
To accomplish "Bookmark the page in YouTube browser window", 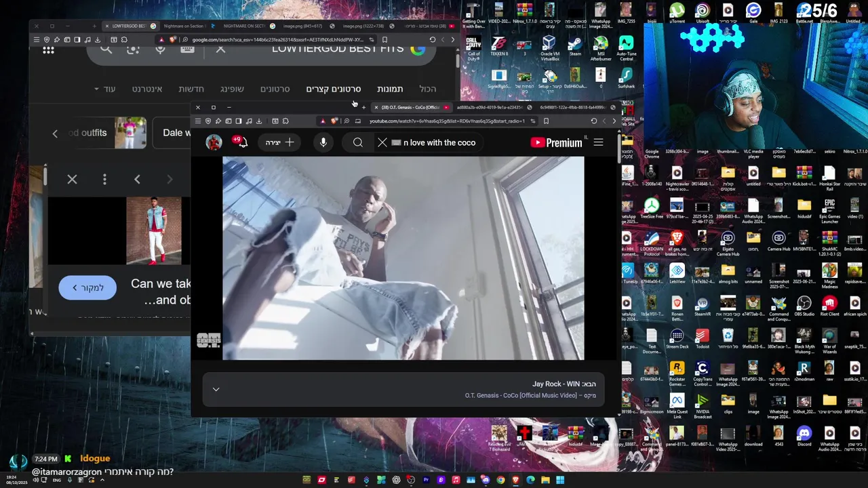I will coord(546,121).
